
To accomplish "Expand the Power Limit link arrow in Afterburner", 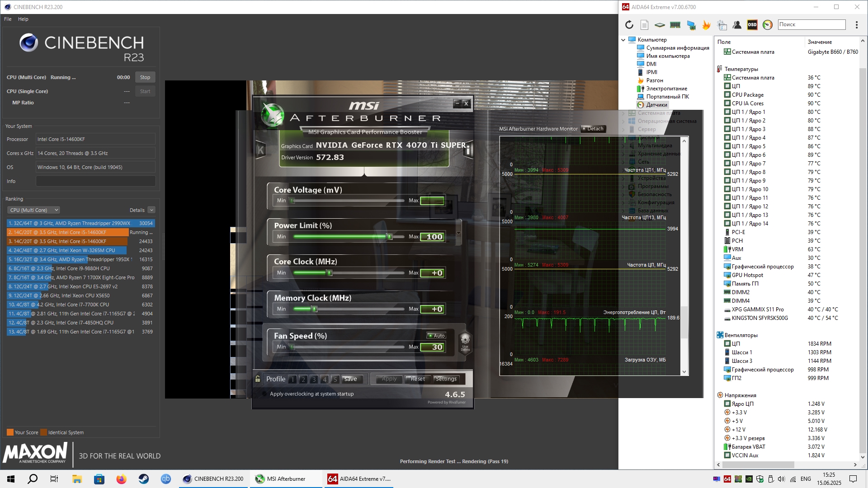I will click(458, 233).
